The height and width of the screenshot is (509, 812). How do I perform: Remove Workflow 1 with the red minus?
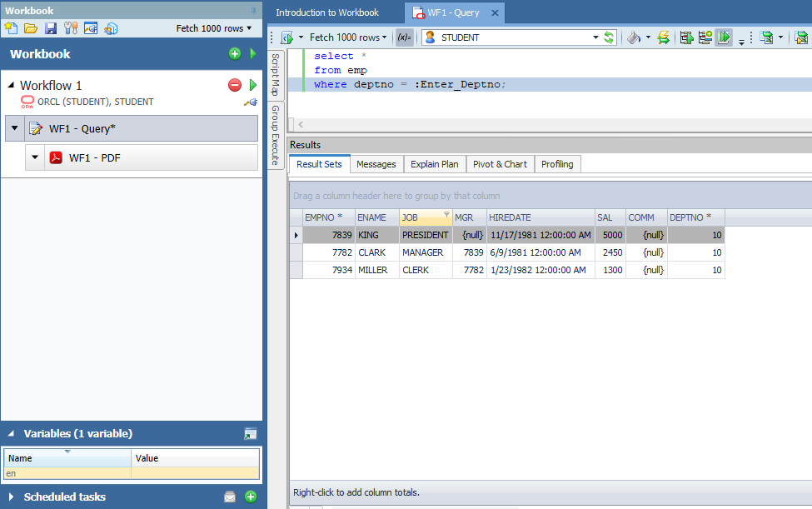[x=235, y=85]
